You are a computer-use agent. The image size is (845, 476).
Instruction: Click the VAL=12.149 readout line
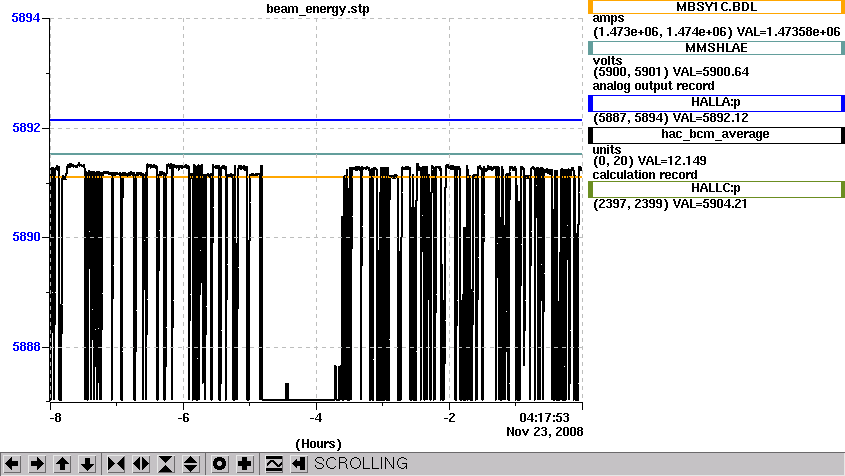[x=650, y=161]
